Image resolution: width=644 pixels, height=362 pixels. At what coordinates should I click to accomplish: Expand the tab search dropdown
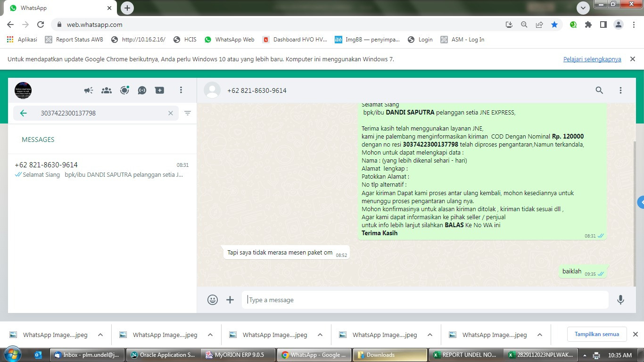(x=583, y=8)
